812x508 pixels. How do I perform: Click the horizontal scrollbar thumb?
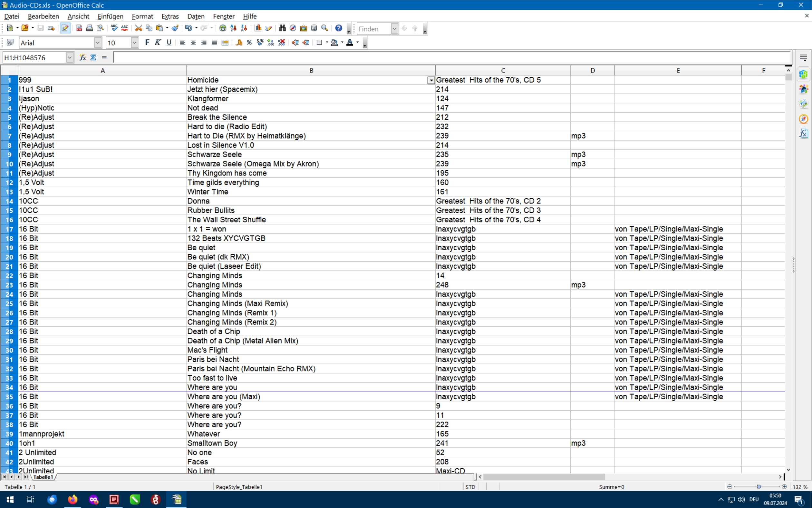pos(544,477)
